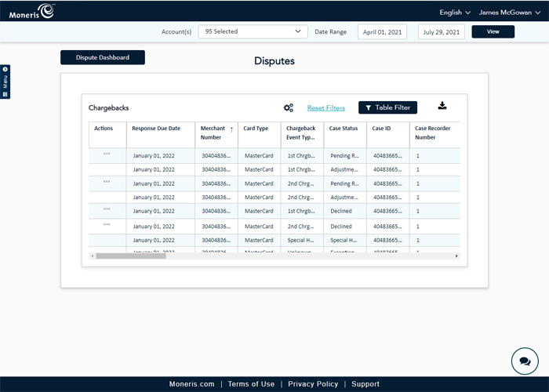The image size is (549, 392).
Task: Click the download chargebacks icon
Action: pyautogui.click(x=442, y=107)
